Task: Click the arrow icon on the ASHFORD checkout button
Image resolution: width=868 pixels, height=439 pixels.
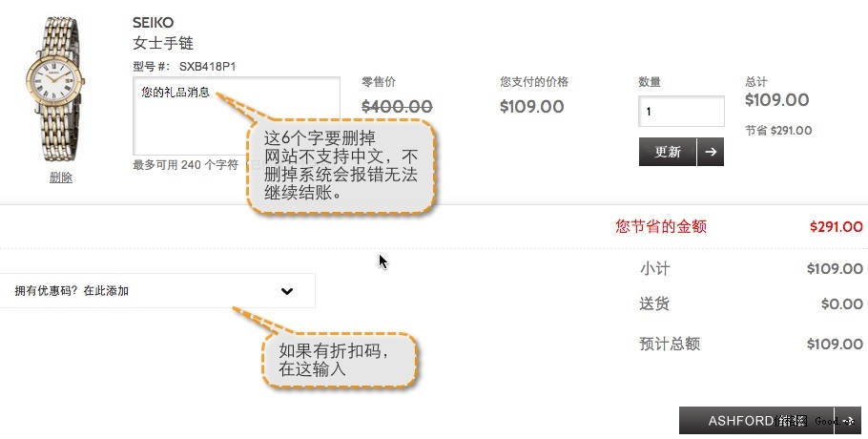Action: point(849,421)
